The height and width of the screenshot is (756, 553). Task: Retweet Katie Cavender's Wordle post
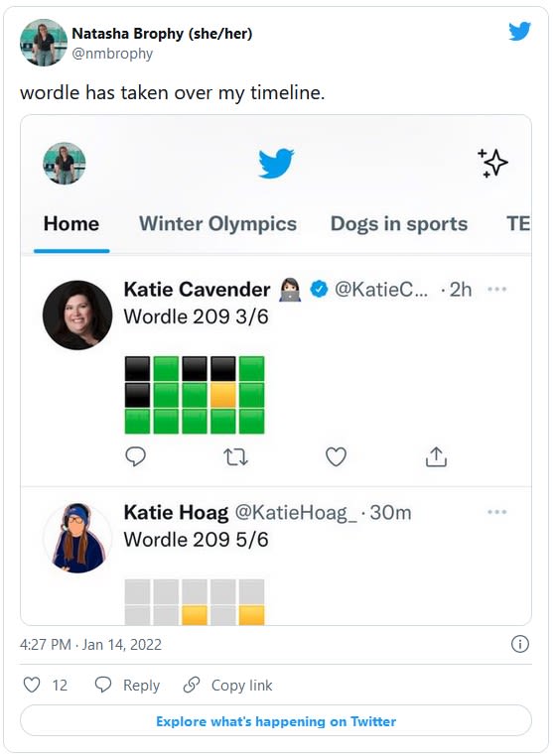(x=235, y=456)
